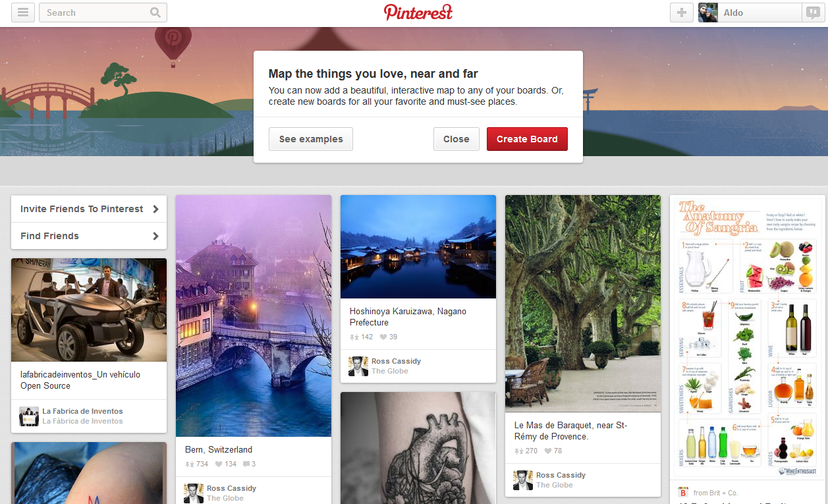
Task: Click the magnifier search icon
Action: (155, 13)
